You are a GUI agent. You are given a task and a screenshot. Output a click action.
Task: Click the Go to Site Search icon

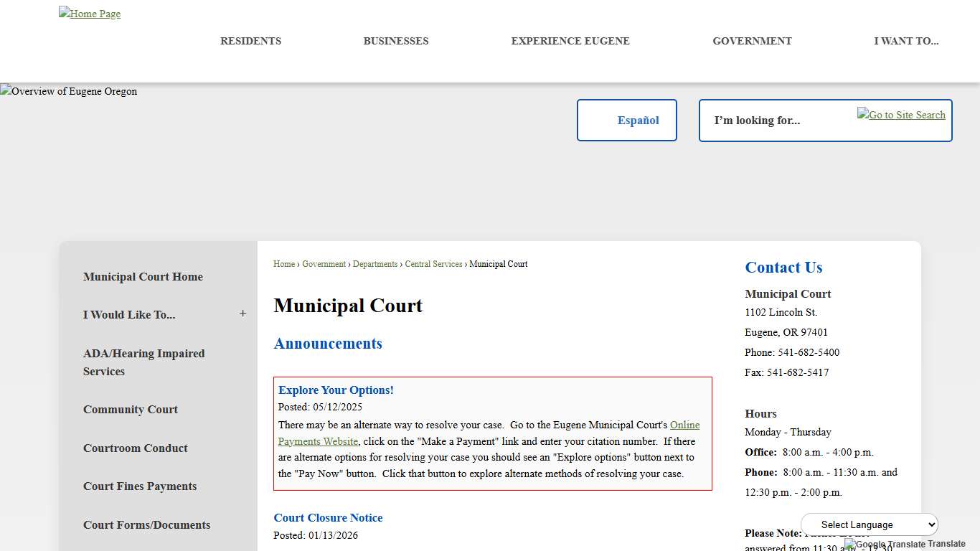(x=901, y=115)
